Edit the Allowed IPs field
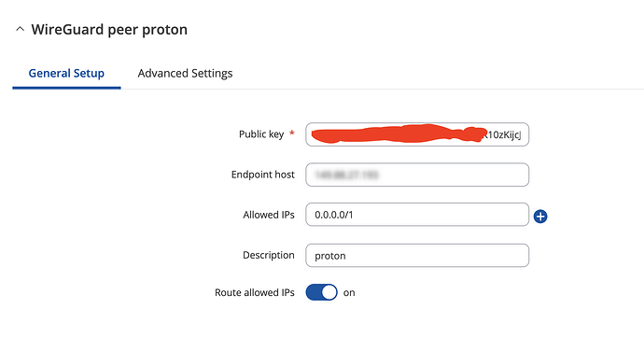The width and height of the screenshot is (644, 337). pos(417,215)
